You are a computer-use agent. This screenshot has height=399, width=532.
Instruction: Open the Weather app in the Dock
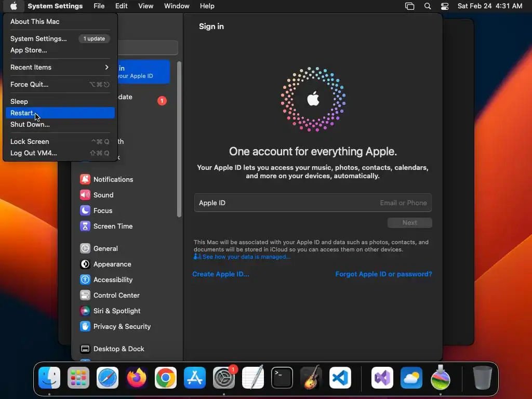(411, 378)
